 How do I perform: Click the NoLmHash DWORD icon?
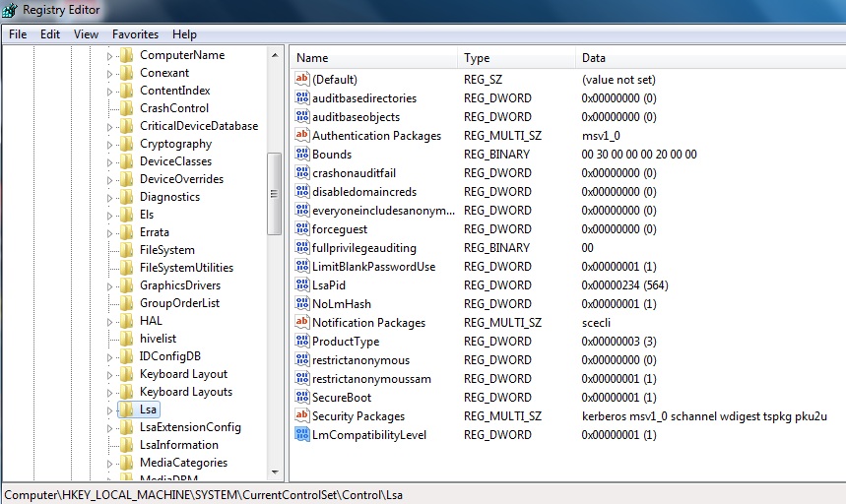pyautogui.click(x=302, y=303)
